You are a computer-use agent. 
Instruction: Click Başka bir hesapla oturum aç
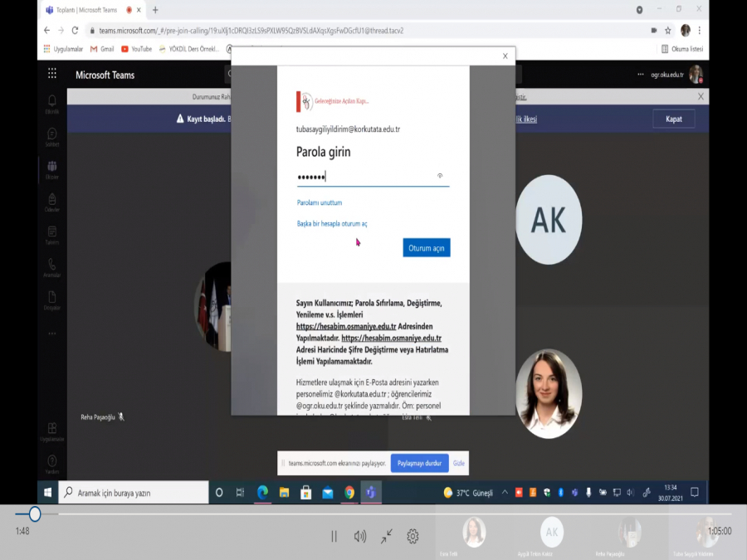click(x=331, y=223)
